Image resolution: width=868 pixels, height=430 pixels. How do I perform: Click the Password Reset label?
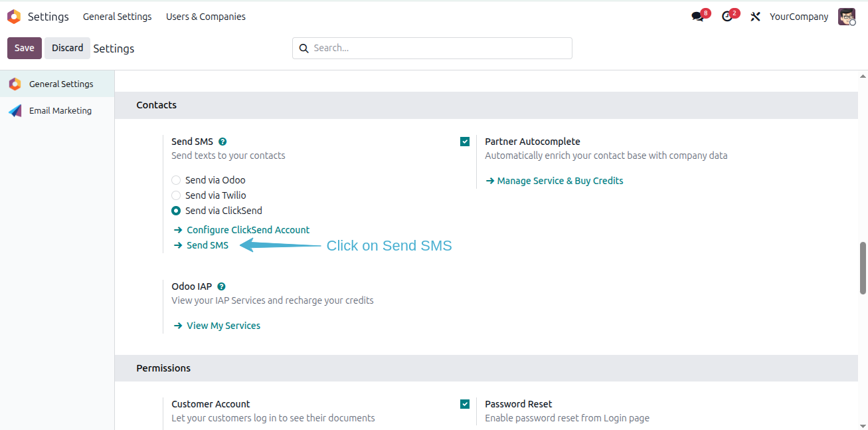pyautogui.click(x=519, y=404)
